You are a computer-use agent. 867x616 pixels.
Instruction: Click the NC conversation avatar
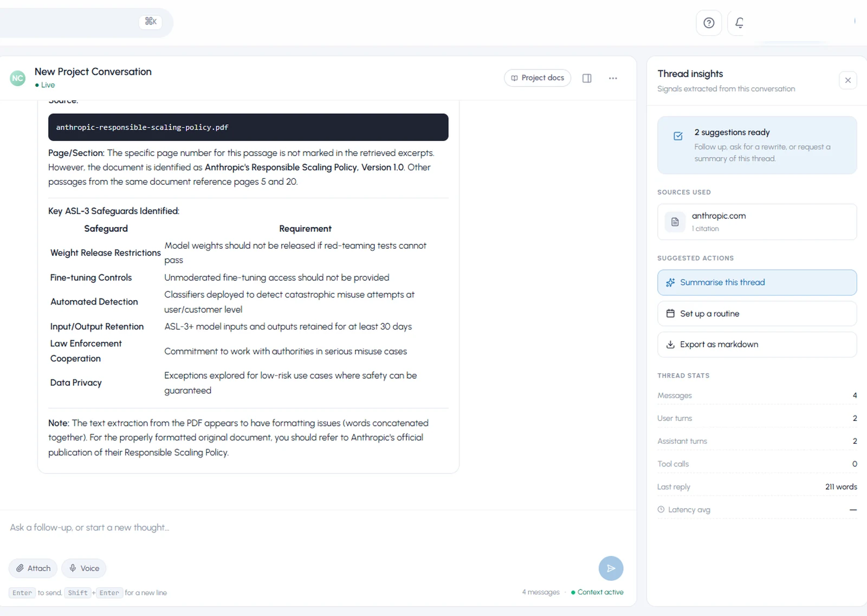[x=18, y=78]
